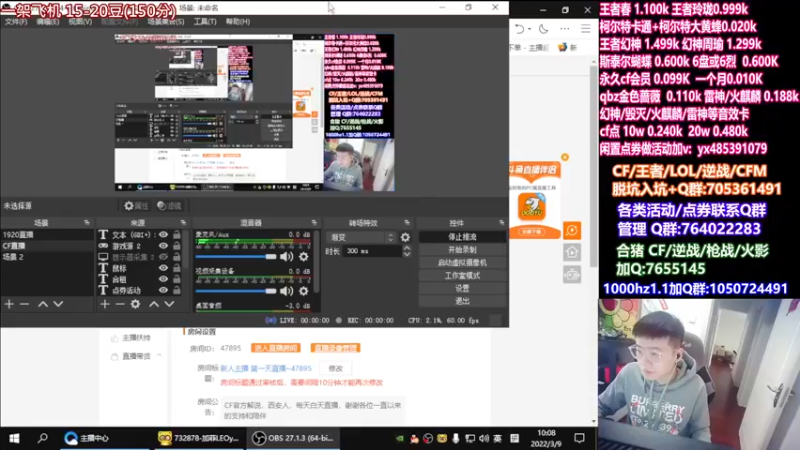
Task: Remove the selected scene with the minus icon
Action: tap(24, 304)
